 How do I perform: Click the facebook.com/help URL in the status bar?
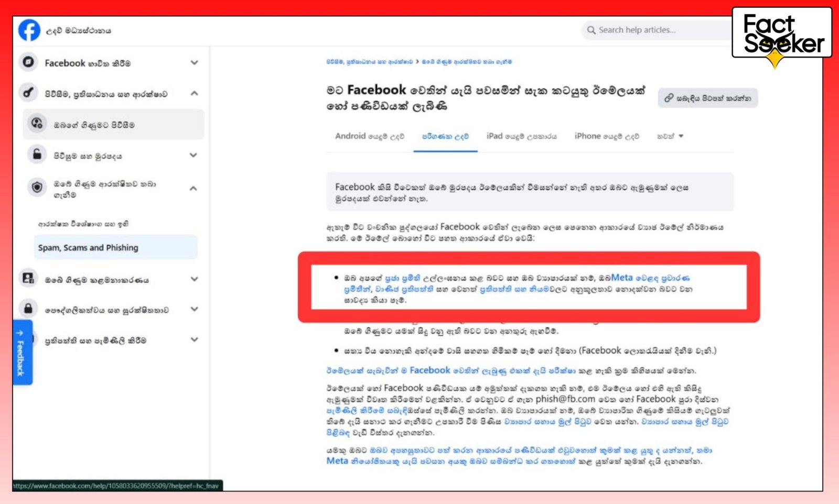(116, 486)
